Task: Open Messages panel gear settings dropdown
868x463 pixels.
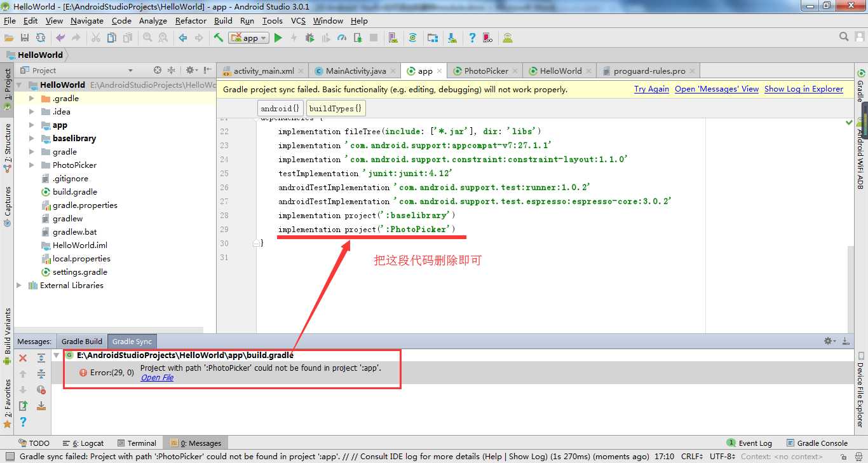Action: 829,342
